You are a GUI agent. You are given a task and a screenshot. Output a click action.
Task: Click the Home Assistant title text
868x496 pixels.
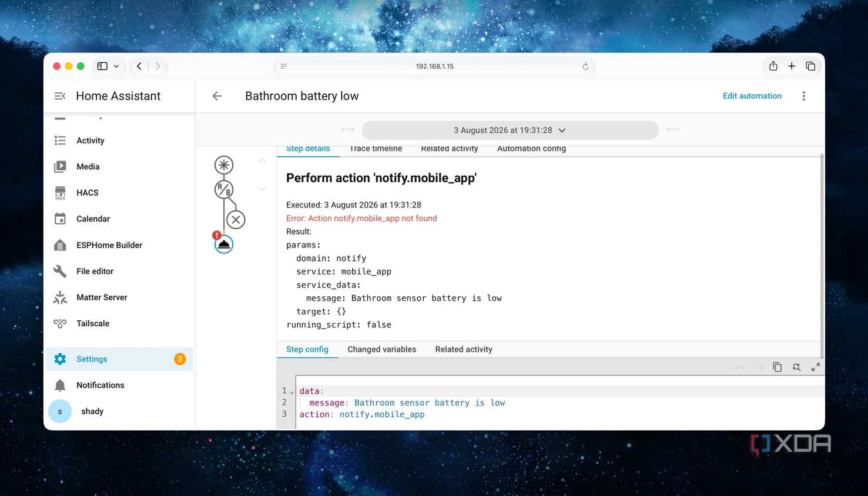tap(118, 96)
